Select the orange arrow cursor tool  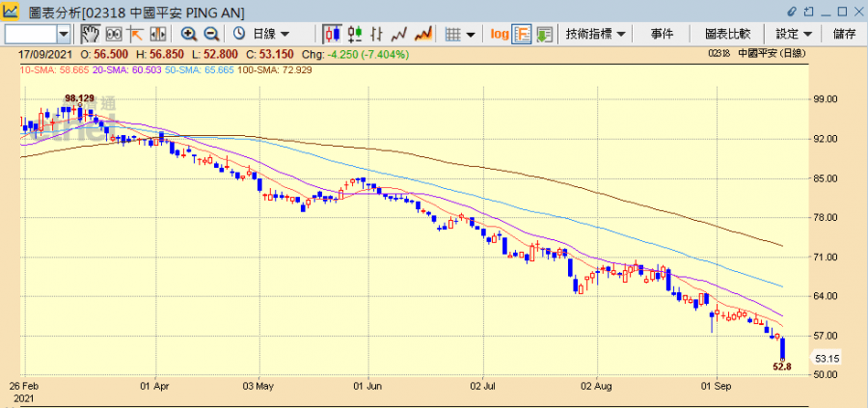[x=135, y=34]
